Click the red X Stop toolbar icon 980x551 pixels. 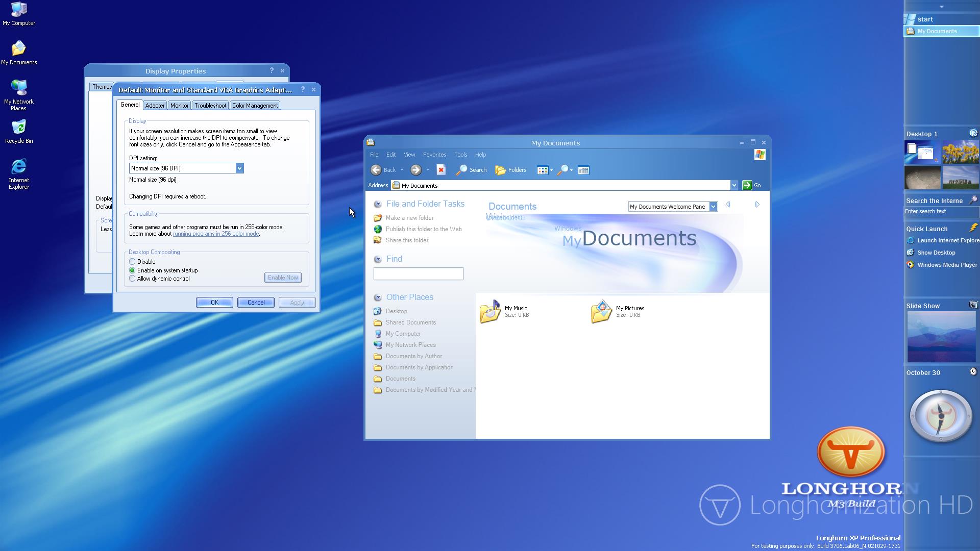tap(441, 170)
